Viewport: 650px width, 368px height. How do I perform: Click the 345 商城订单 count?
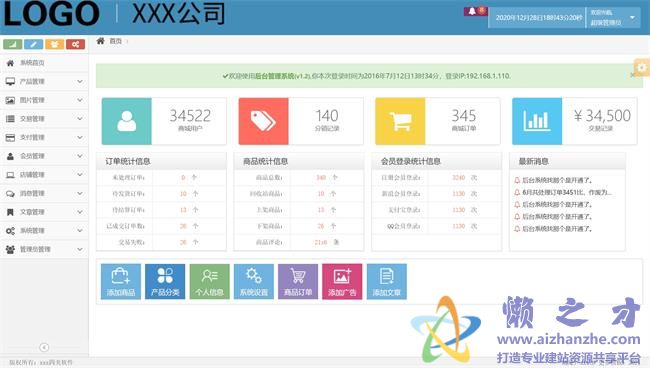pos(463,116)
